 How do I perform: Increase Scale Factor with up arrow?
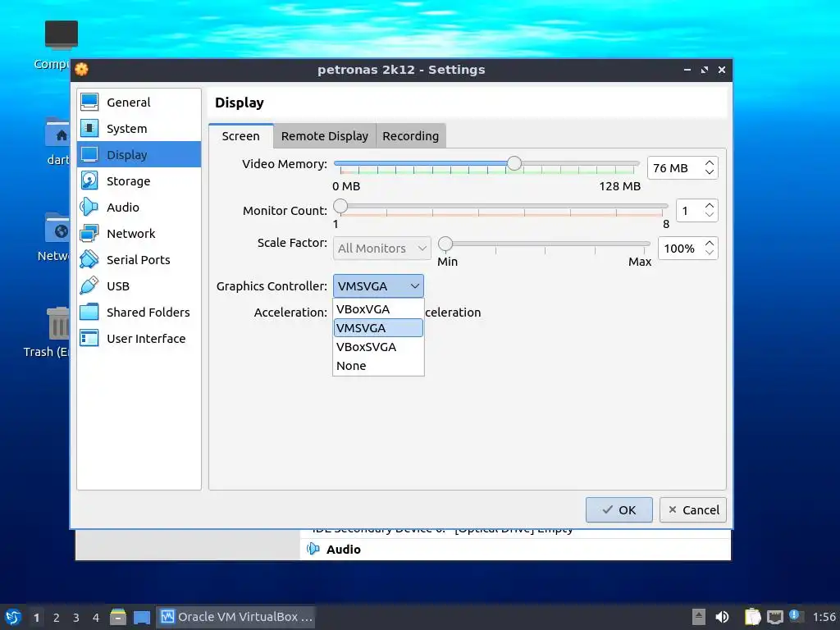point(710,243)
